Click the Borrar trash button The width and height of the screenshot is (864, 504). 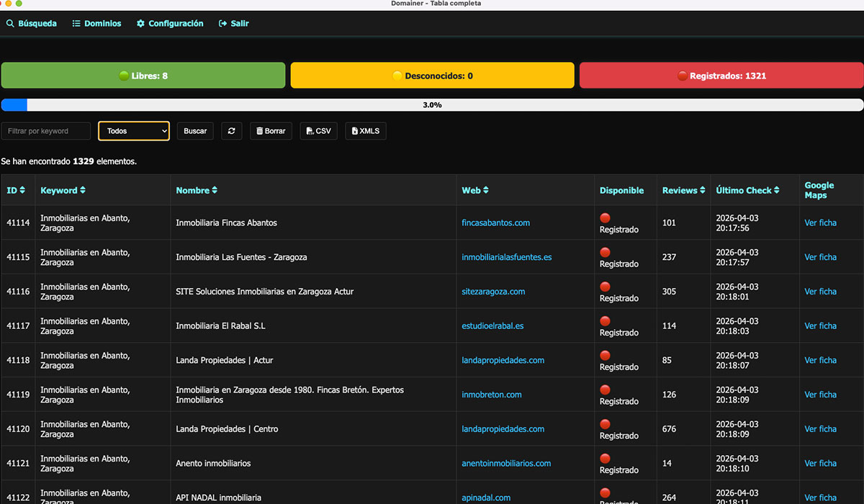click(x=271, y=131)
